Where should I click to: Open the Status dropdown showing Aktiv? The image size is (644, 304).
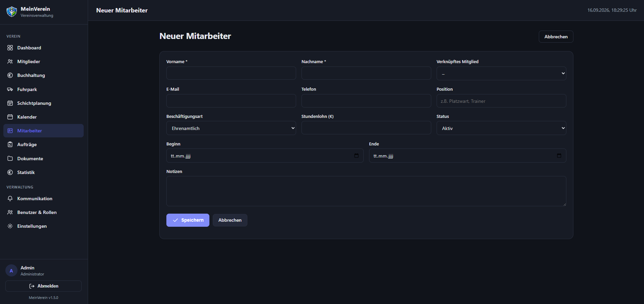501,128
